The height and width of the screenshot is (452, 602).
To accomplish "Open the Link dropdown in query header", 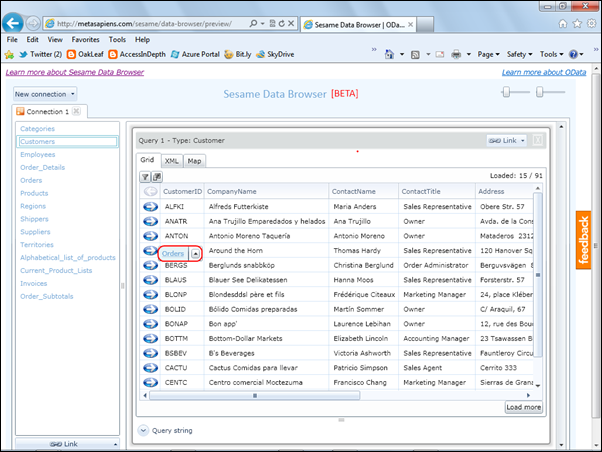I will pyautogui.click(x=506, y=141).
